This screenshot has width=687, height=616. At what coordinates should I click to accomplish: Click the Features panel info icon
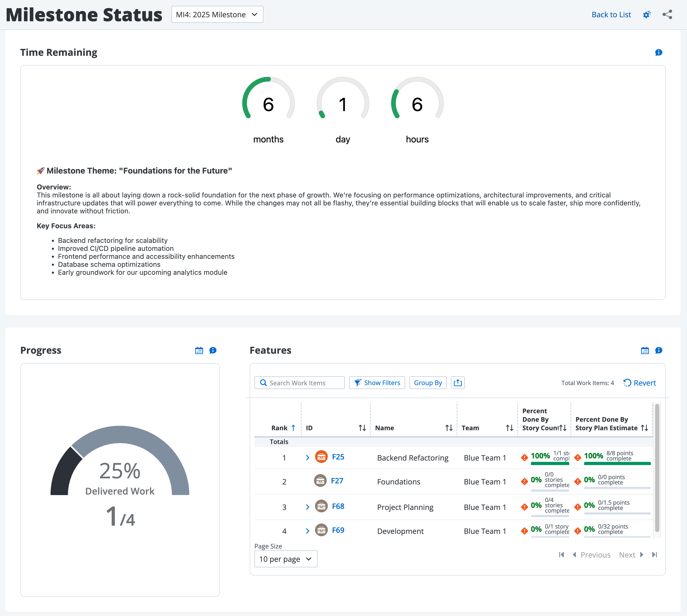tap(659, 350)
